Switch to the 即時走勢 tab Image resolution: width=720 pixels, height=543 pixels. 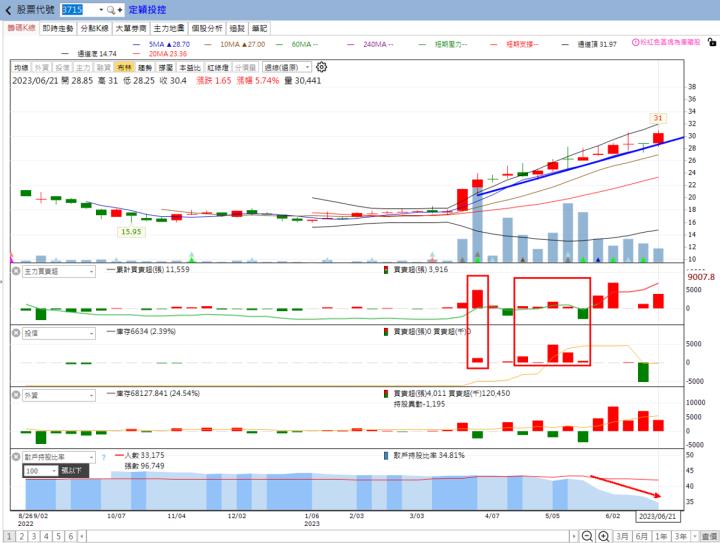coord(58,28)
